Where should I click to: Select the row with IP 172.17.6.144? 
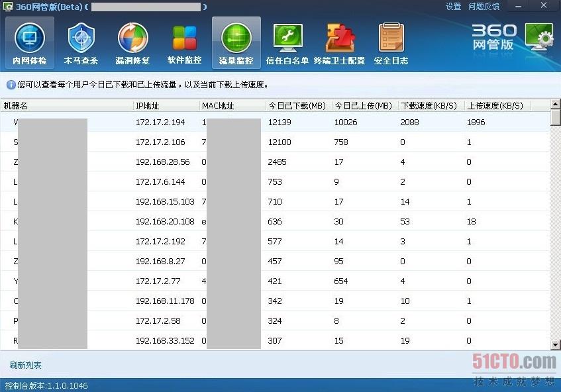click(x=275, y=181)
